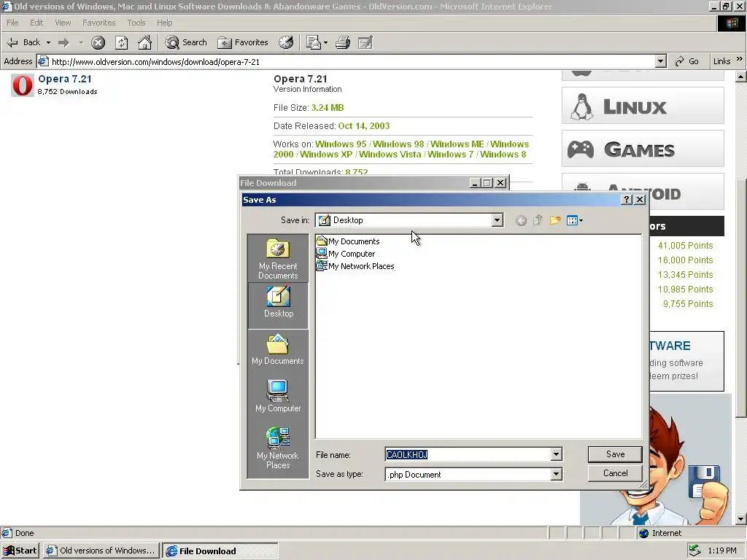Open the Edit menu
The height and width of the screenshot is (560, 747).
coord(36,23)
